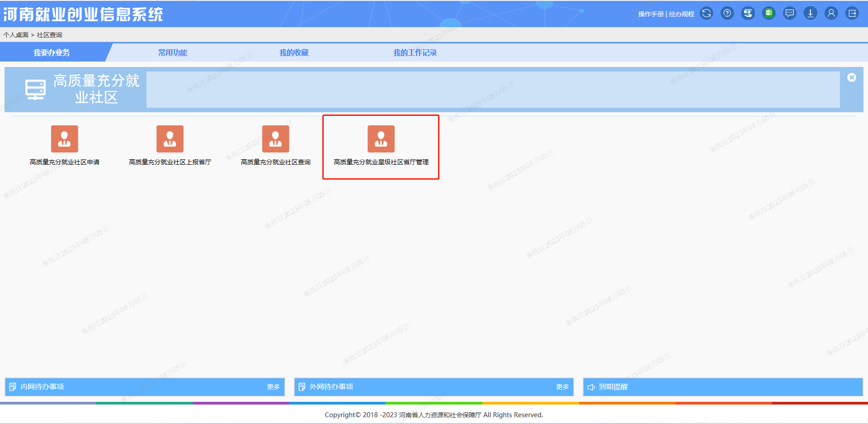Open the help question mark icon
The height and width of the screenshot is (424, 868).
[x=727, y=14]
